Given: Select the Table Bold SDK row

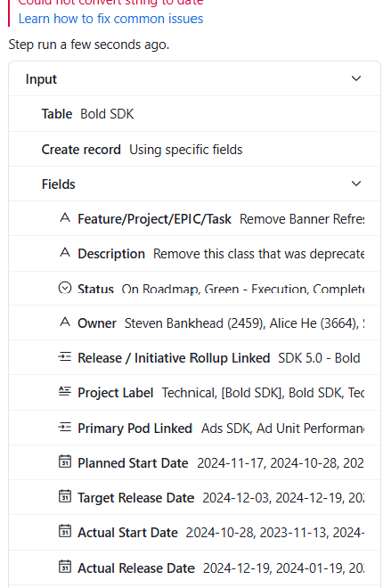Looking at the screenshot, I should (x=194, y=114).
